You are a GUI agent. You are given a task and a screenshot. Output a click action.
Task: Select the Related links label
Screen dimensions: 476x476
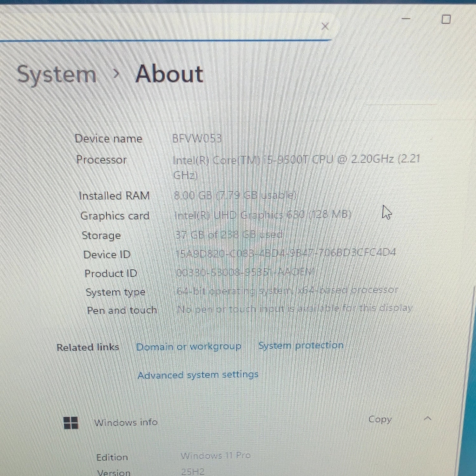click(x=88, y=347)
